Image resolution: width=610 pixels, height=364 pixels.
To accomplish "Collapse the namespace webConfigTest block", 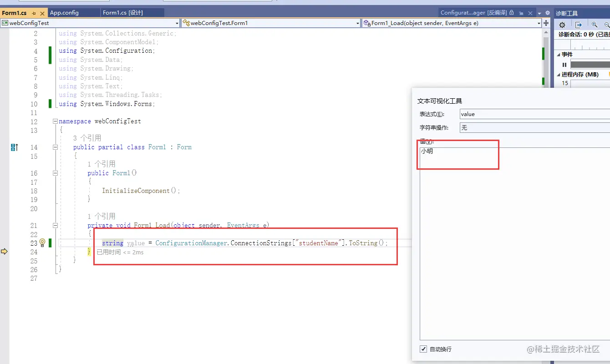I will point(55,121).
